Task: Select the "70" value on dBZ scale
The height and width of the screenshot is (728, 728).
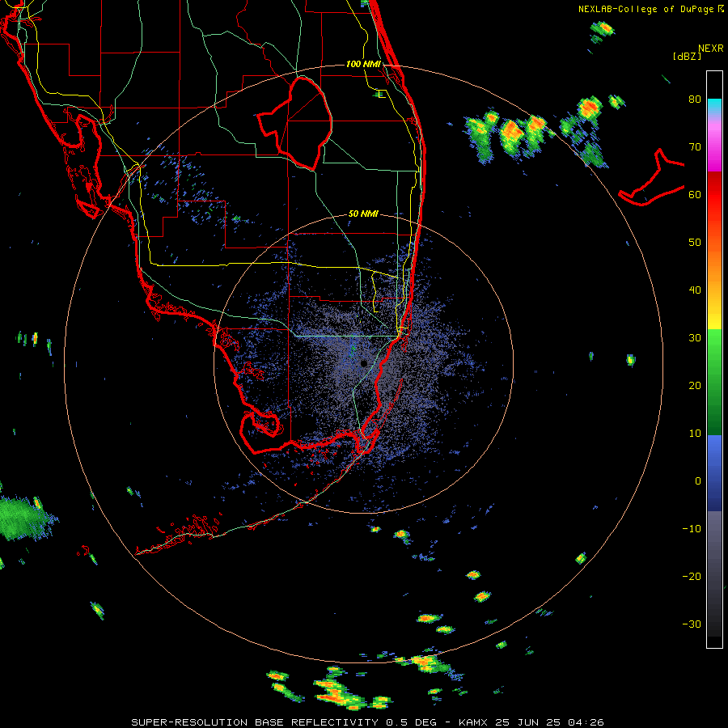Action: (695, 147)
